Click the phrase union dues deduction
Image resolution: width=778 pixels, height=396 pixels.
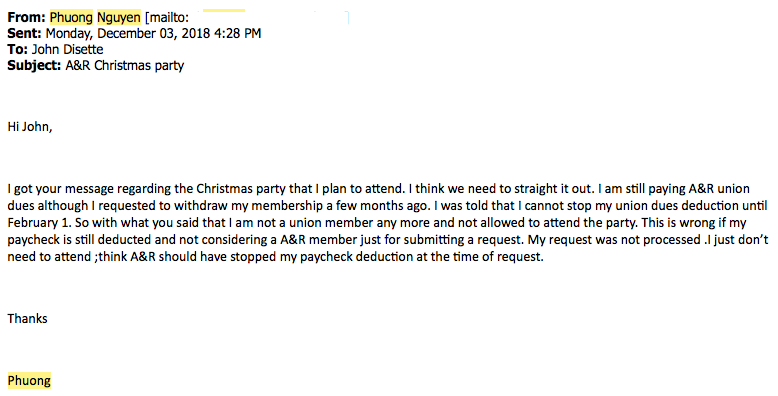pyautogui.click(x=677, y=206)
